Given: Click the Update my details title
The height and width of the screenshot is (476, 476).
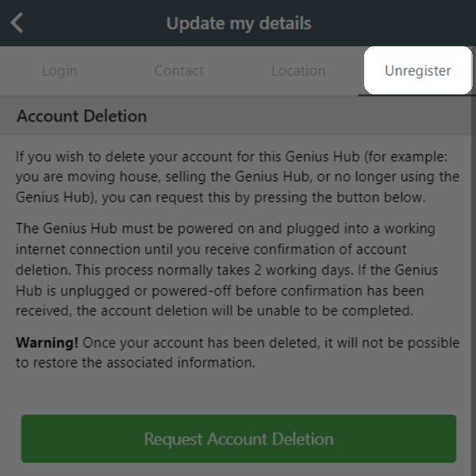Looking at the screenshot, I should [239, 23].
